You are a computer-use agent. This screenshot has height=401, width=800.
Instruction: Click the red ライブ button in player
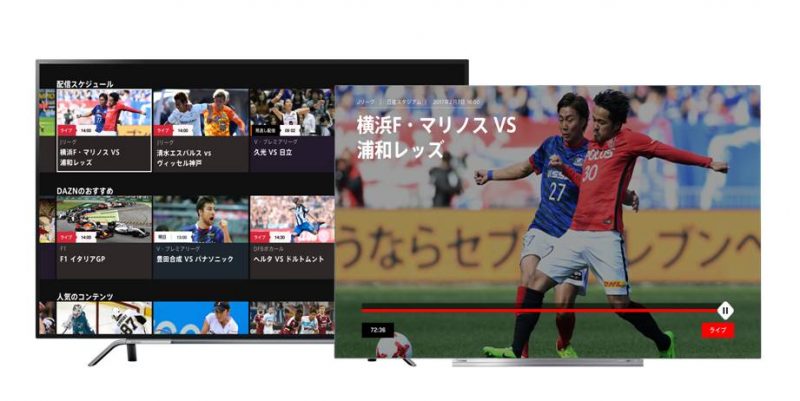[717, 329]
